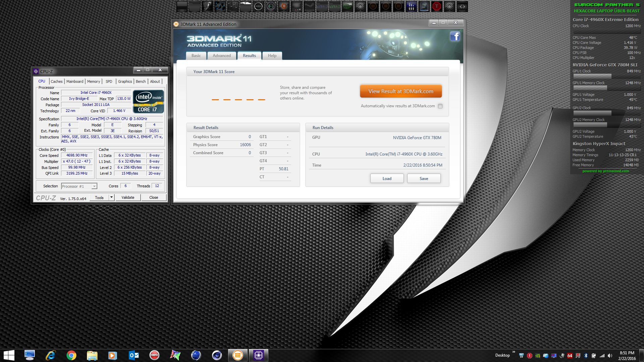Open the network signal tray icon
The image size is (644, 362).
(x=602, y=356)
